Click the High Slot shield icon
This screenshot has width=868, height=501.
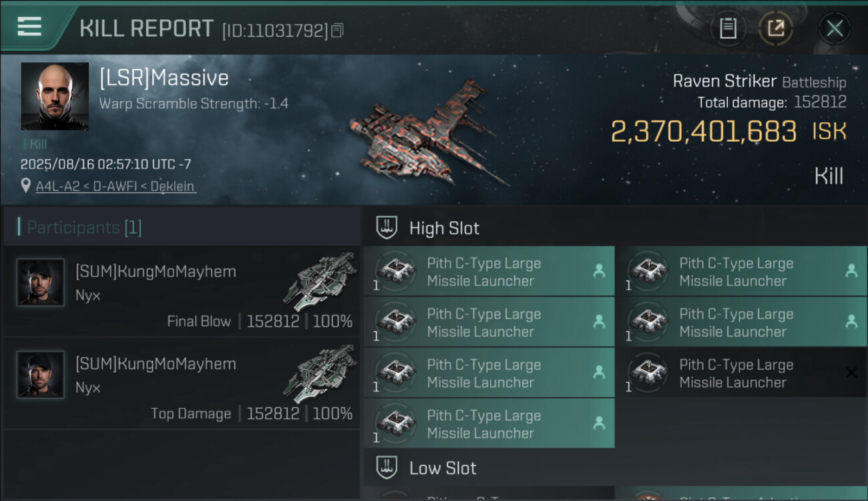click(387, 228)
